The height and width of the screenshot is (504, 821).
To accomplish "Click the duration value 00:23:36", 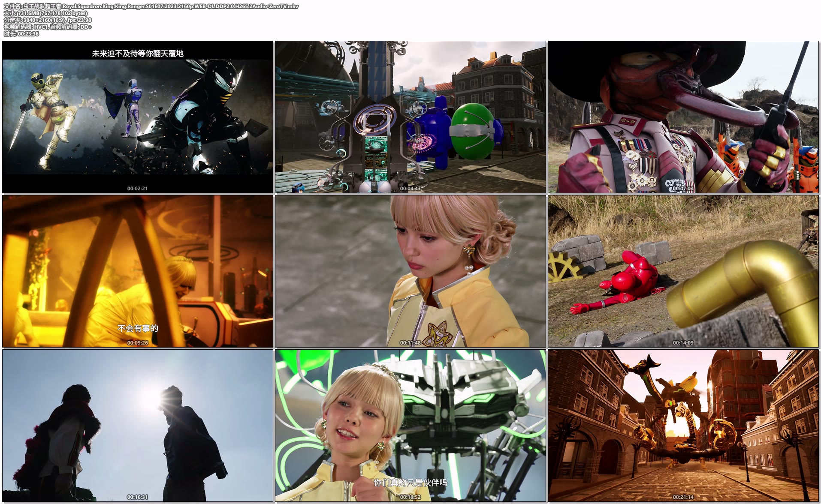I will pyautogui.click(x=28, y=33).
